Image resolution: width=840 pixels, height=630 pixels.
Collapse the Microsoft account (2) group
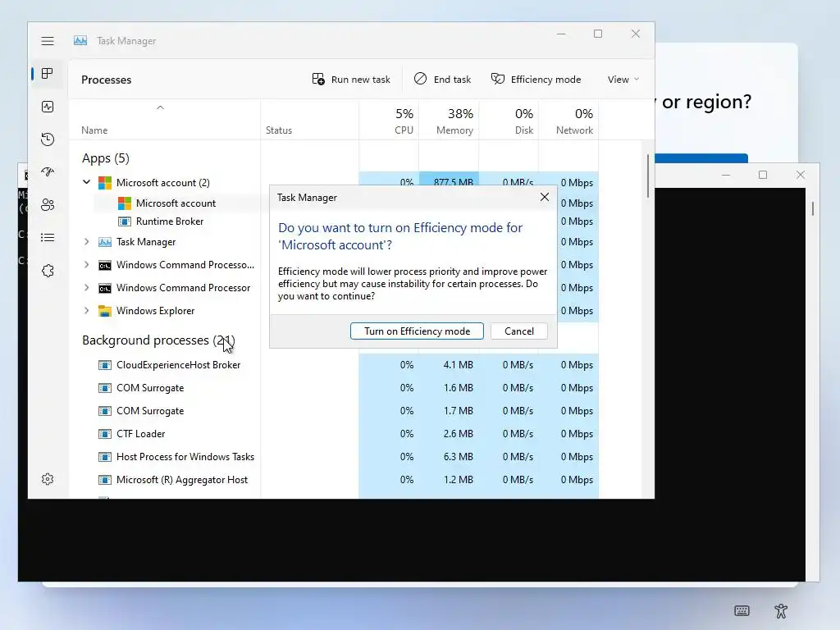coord(86,182)
